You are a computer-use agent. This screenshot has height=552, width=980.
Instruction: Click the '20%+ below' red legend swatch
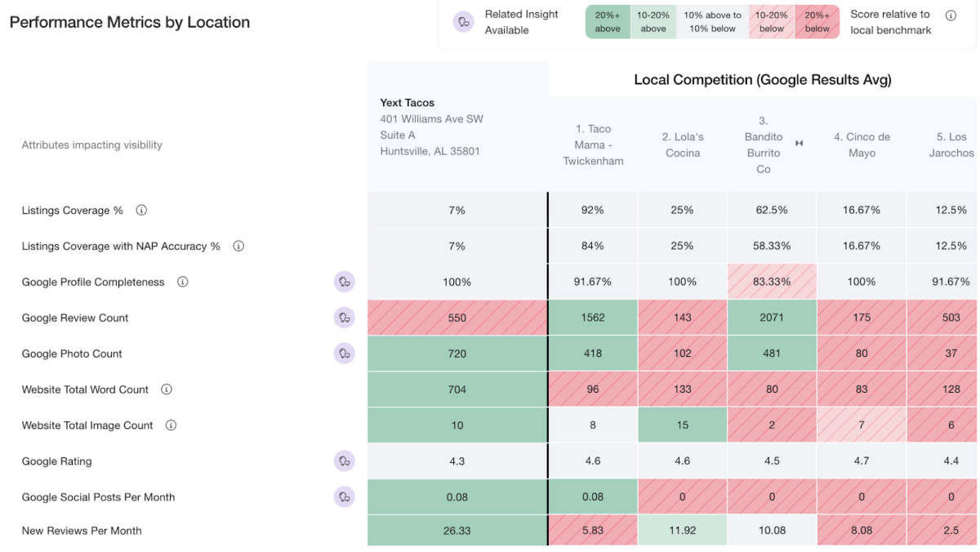coord(817,22)
